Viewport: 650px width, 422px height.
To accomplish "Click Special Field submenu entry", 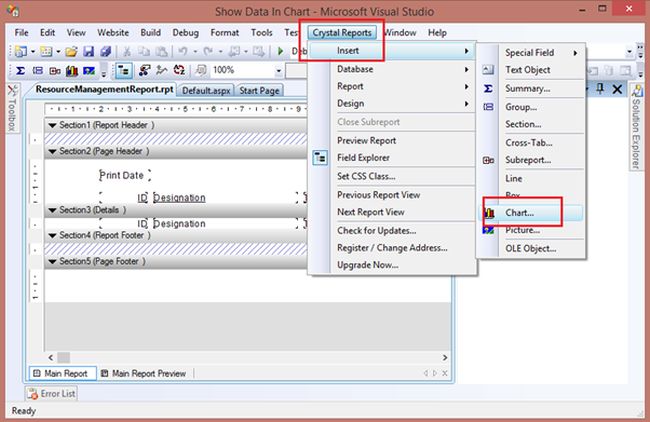I will (531, 53).
